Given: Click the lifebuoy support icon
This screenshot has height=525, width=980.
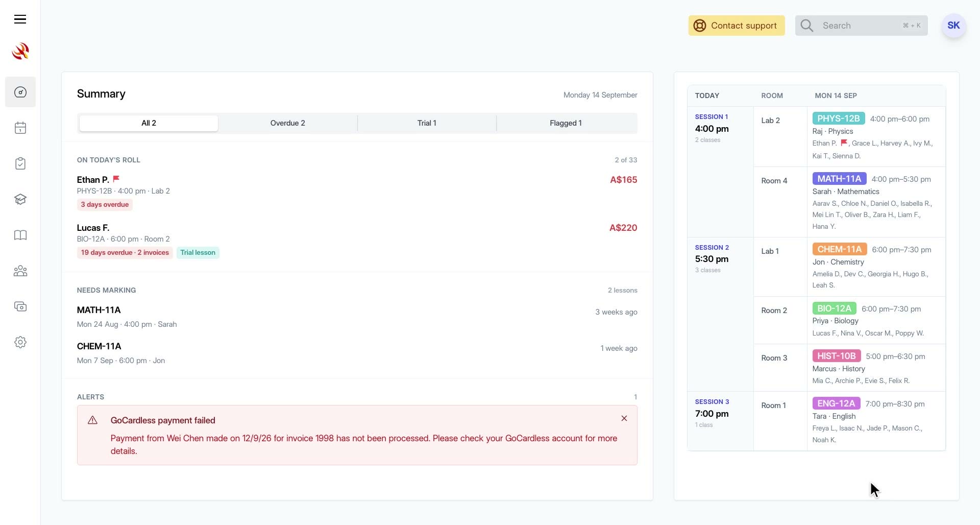Looking at the screenshot, I should pyautogui.click(x=700, y=26).
